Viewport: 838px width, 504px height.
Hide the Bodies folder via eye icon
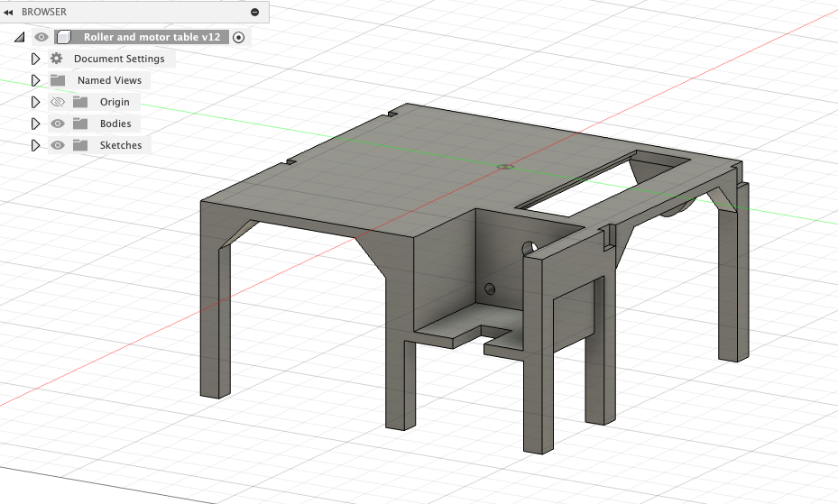(x=57, y=124)
